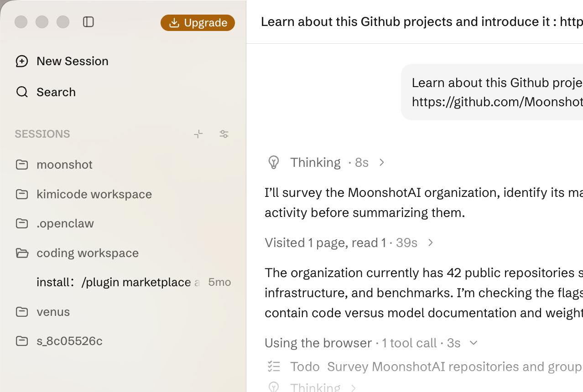Click the lightbulb icon beside Thinking 8s
The width and height of the screenshot is (583, 392).
tap(274, 162)
